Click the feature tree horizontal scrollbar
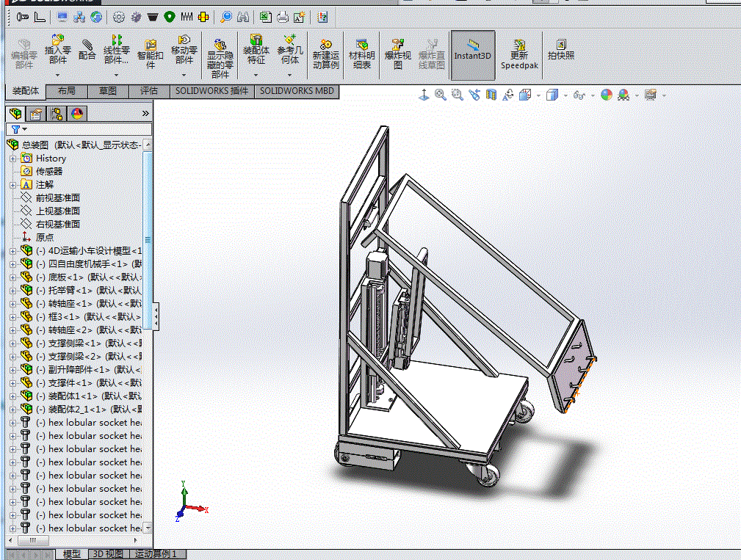The height and width of the screenshot is (560, 741). (x=33, y=540)
